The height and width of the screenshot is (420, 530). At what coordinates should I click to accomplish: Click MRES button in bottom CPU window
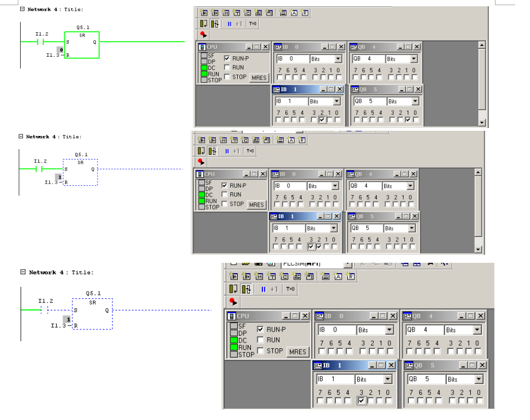click(297, 352)
